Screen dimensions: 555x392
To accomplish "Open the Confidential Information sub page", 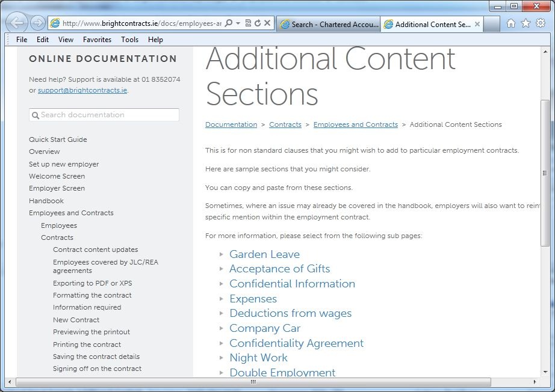I will [x=292, y=284].
